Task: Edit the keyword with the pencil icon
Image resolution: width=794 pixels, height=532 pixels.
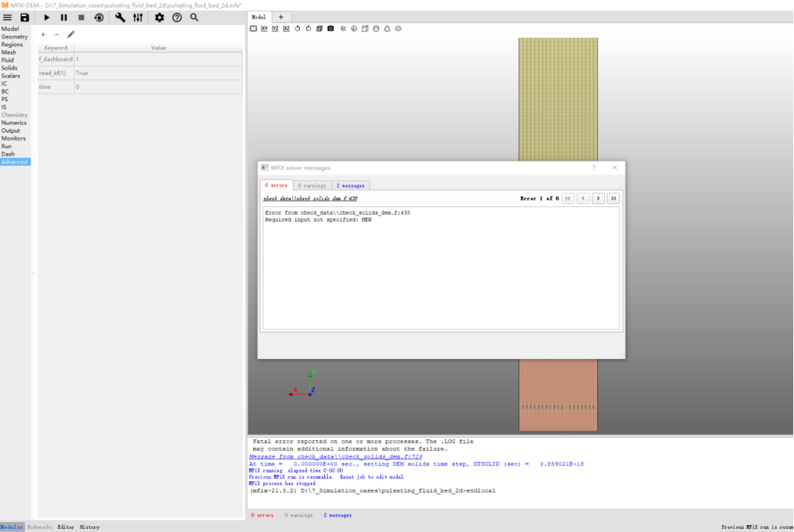Action: 71,34
